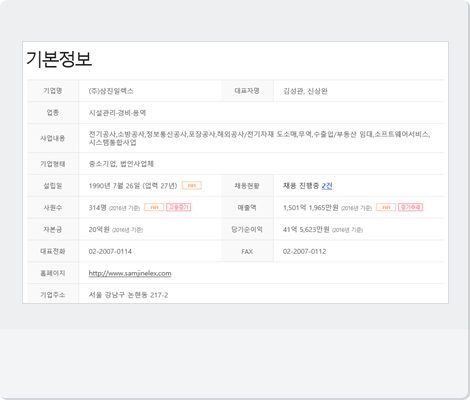
Task: Click address 서울 강남구 논현동 217-2
Action: 128,295
